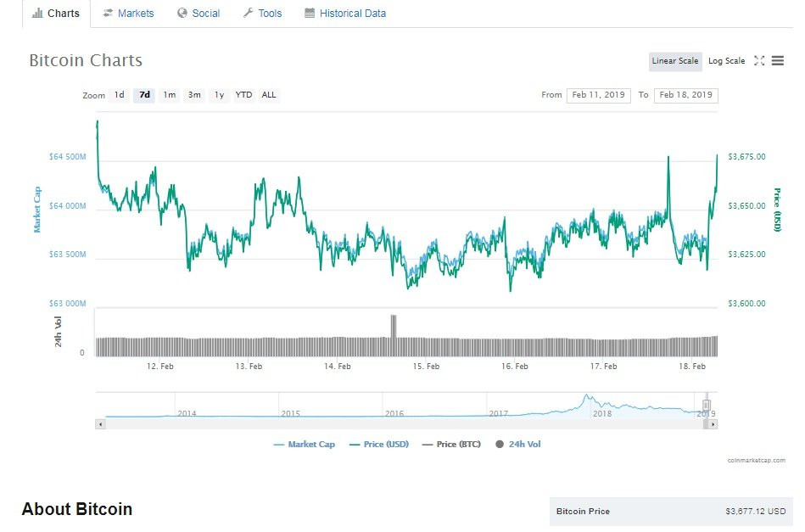Set zoom range to 1m
The height and width of the screenshot is (532, 805).
point(170,95)
